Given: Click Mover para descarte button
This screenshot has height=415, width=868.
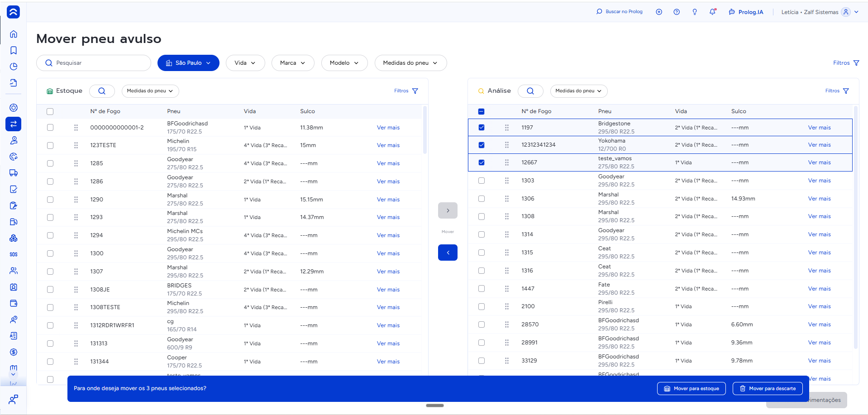Looking at the screenshot, I should [768, 388].
